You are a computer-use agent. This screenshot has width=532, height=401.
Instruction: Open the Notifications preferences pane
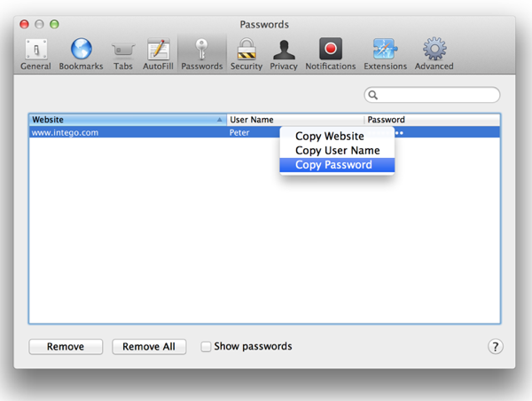point(331,54)
